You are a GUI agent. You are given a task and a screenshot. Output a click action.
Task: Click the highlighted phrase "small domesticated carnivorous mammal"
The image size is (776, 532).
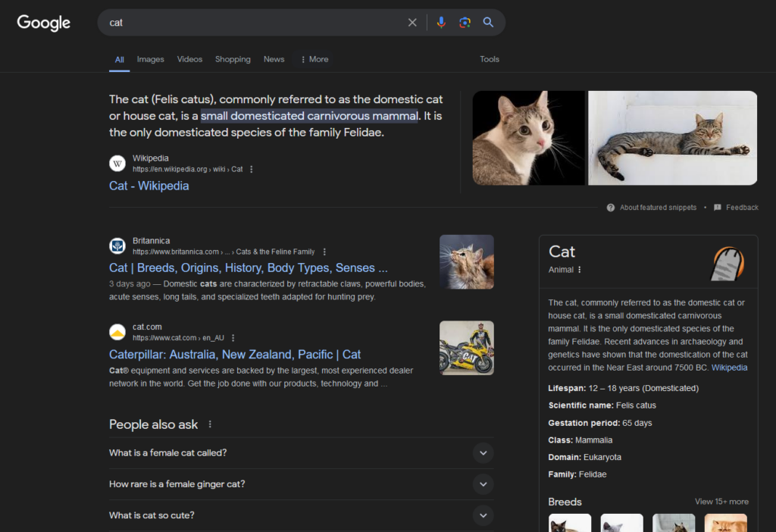coord(309,116)
